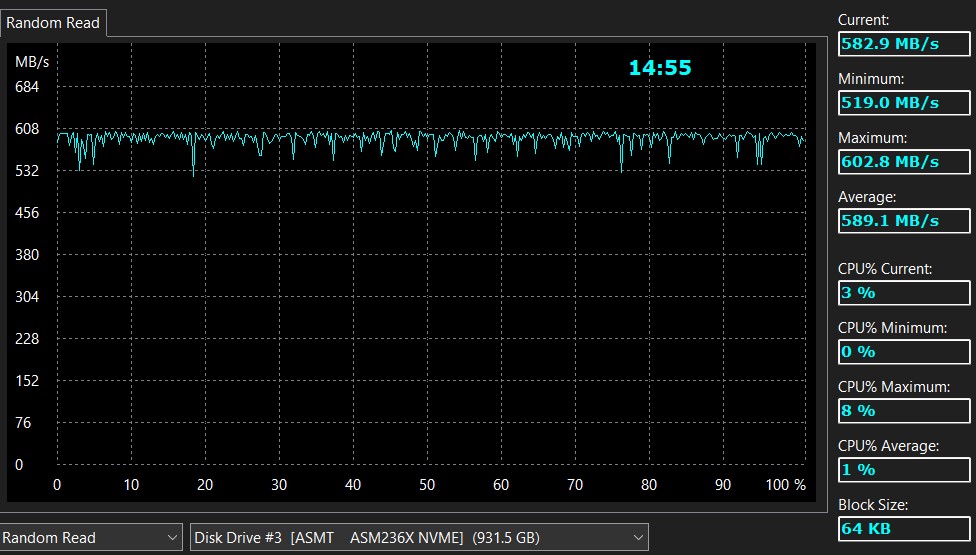Select the CPU% Minimum field showing 0 %
The width and height of the screenshot is (976, 555).
tap(904, 352)
